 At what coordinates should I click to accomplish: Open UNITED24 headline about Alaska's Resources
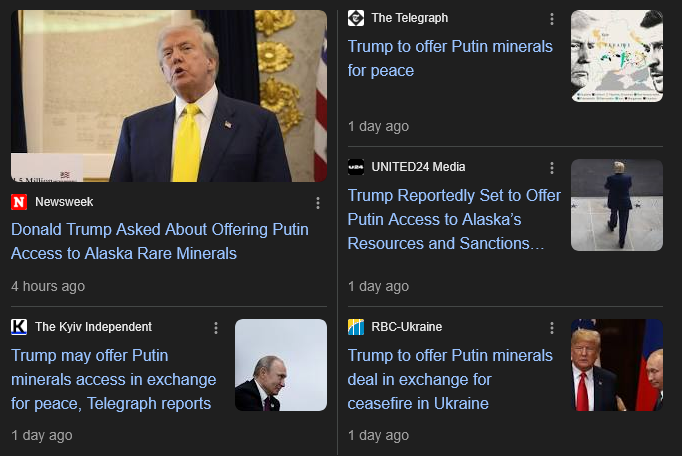pos(454,219)
